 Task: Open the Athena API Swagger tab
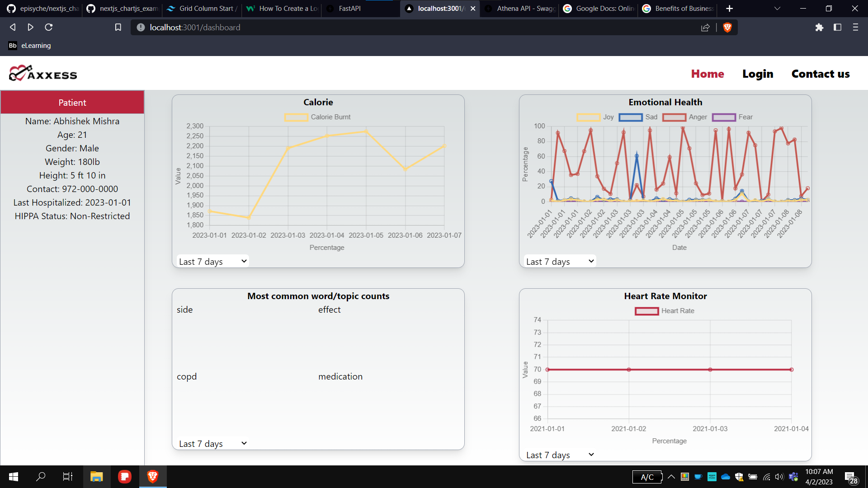point(519,9)
